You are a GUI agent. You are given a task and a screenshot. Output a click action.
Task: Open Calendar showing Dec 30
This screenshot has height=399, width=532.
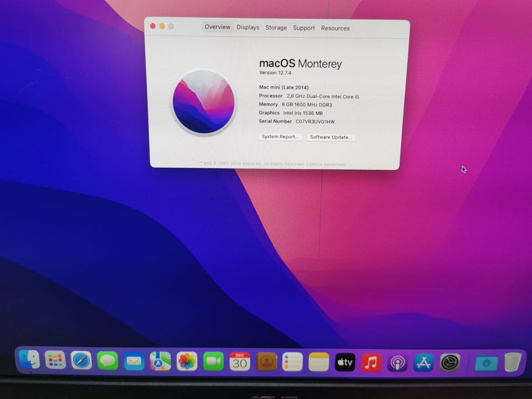tap(240, 362)
